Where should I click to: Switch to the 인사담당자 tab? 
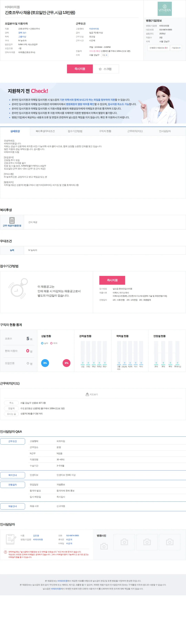click(x=165, y=131)
